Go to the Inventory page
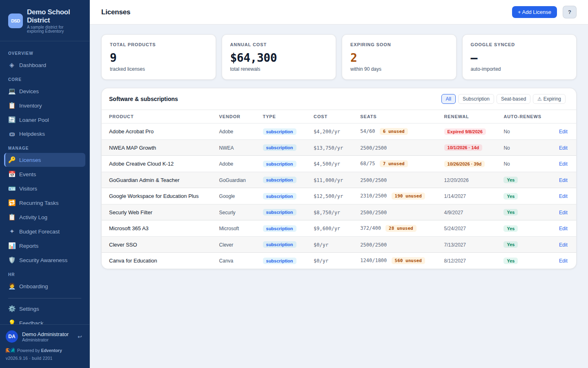Image resolution: width=588 pixels, height=368 pixels. (45, 106)
